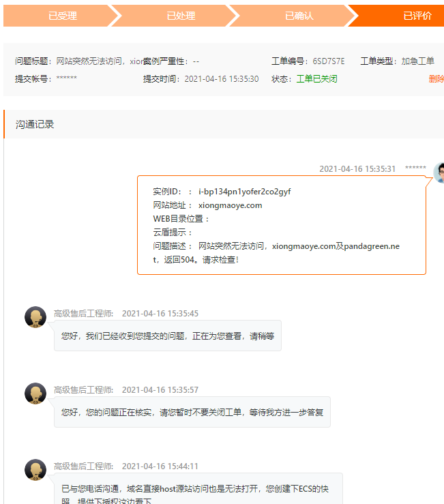444x504 pixels.
Task: Click the 加急工单 ticket type value
Action: pos(417,61)
